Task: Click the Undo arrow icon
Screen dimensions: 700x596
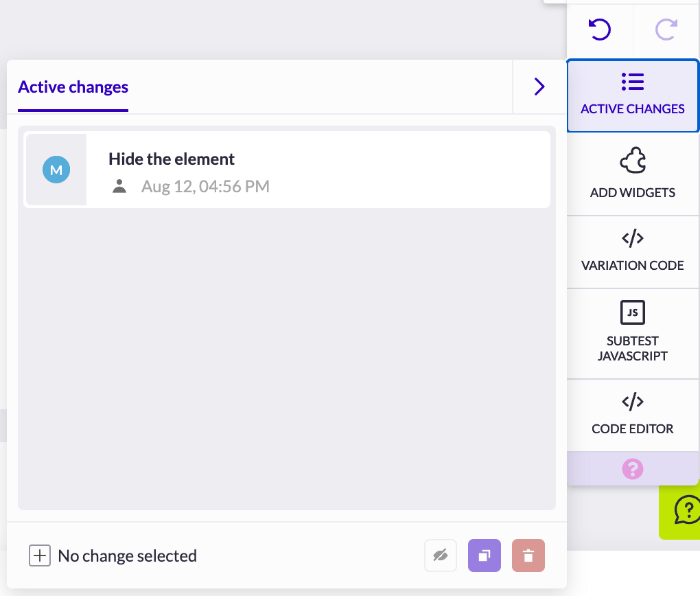Action: point(598,30)
